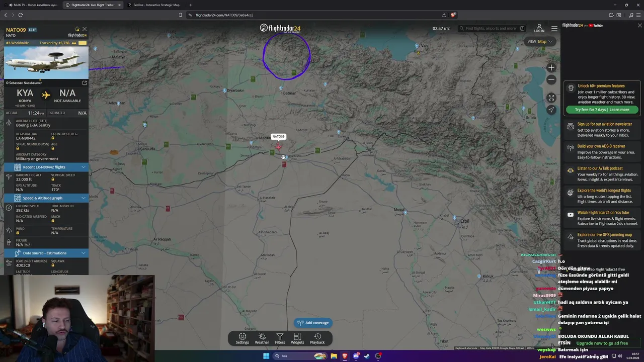
Task: Open OBS Studio from the taskbar
Action: click(x=378, y=356)
